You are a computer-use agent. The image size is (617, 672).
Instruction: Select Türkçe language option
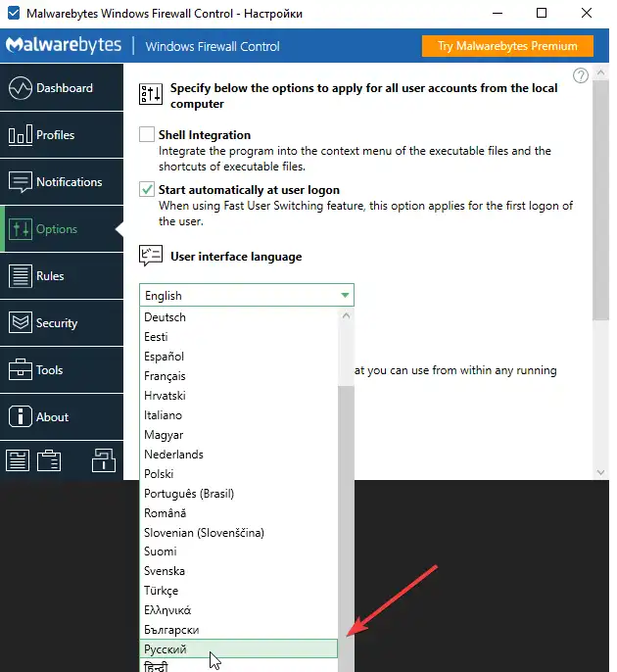pos(239,591)
